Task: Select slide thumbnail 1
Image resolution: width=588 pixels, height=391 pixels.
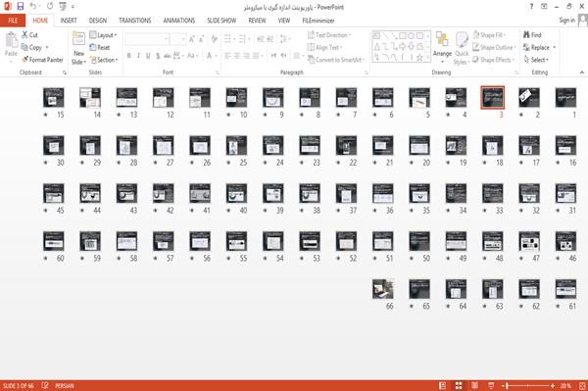Action: point(565,97)
